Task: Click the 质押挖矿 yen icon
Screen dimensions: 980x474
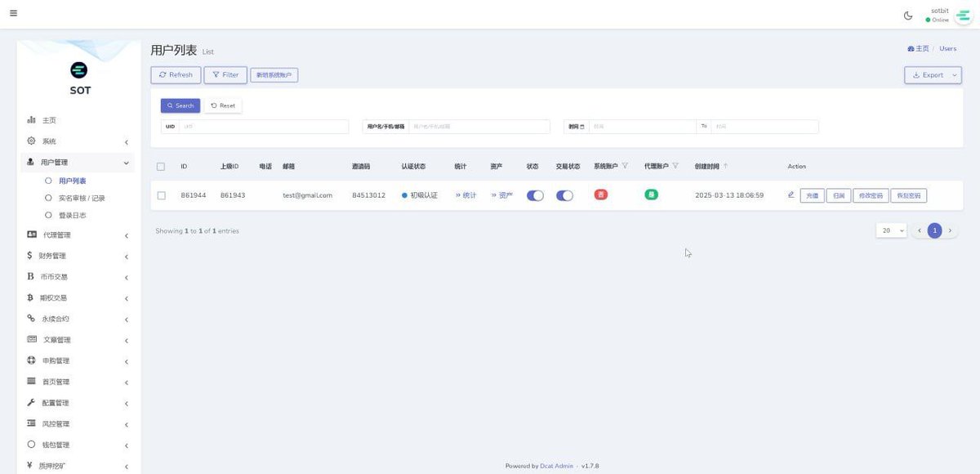Action: click(30, 466)
